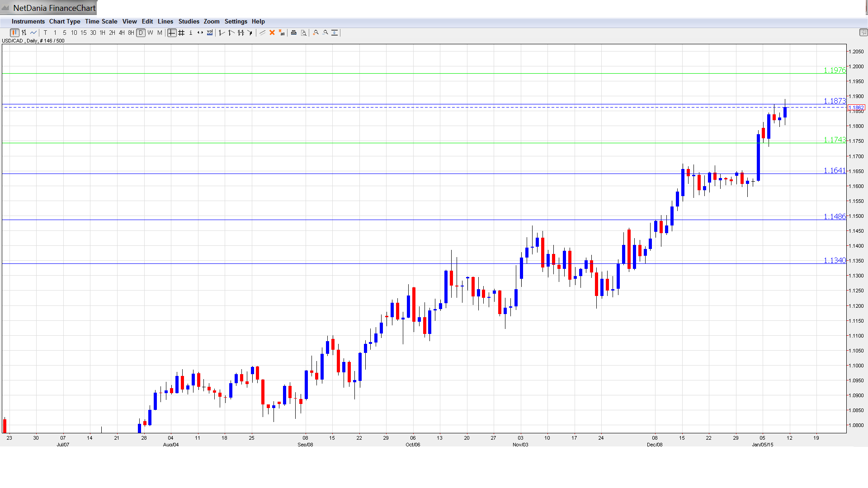Open the Settings menu
This screenshot has width=868, height=488.
pos(236,21)
